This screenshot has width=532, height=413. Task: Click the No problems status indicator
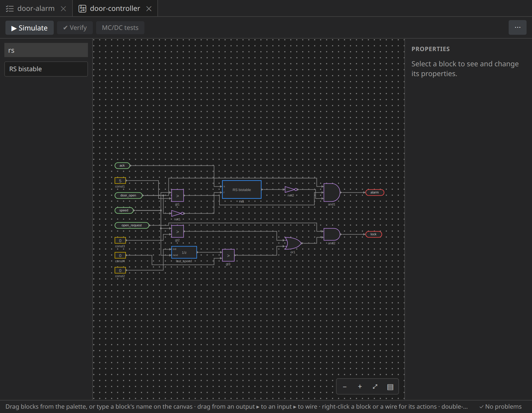click(501, 406)
